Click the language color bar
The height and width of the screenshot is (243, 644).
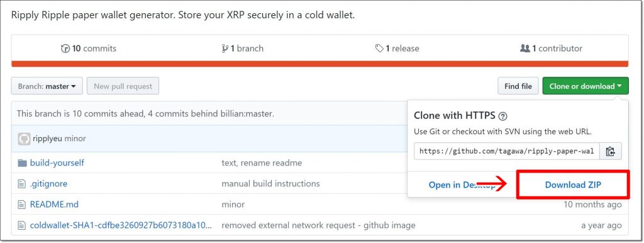[319, 64]
